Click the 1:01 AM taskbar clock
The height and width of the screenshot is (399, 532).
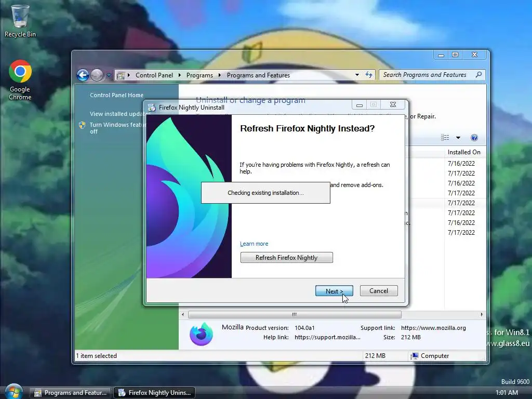pyautogui.click(x=507, y=393)
